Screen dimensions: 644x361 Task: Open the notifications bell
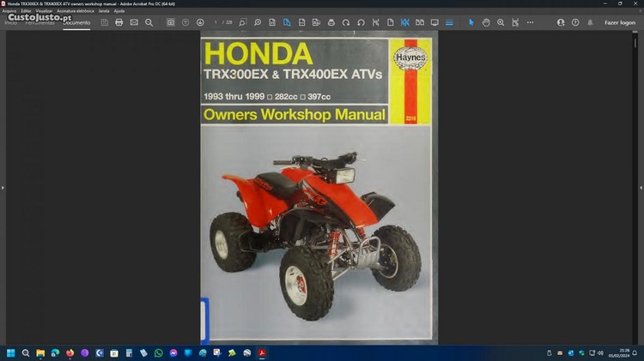pos(592,22)
